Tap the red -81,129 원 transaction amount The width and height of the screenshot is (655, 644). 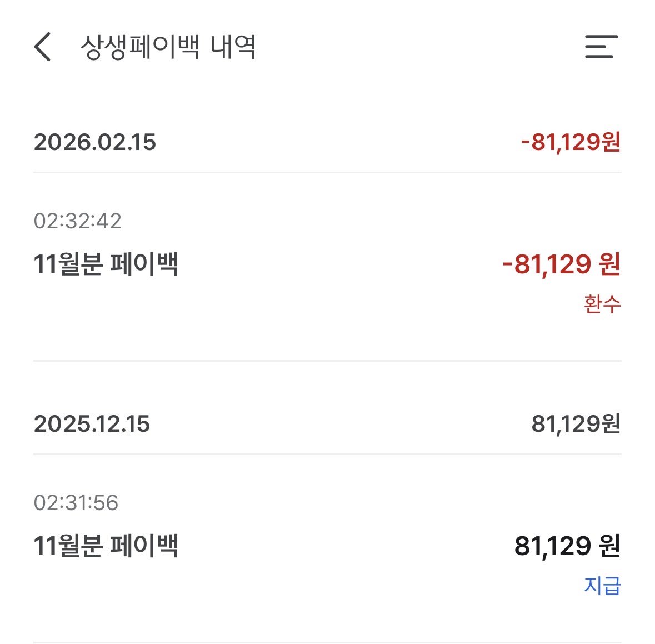coord(561,264)
